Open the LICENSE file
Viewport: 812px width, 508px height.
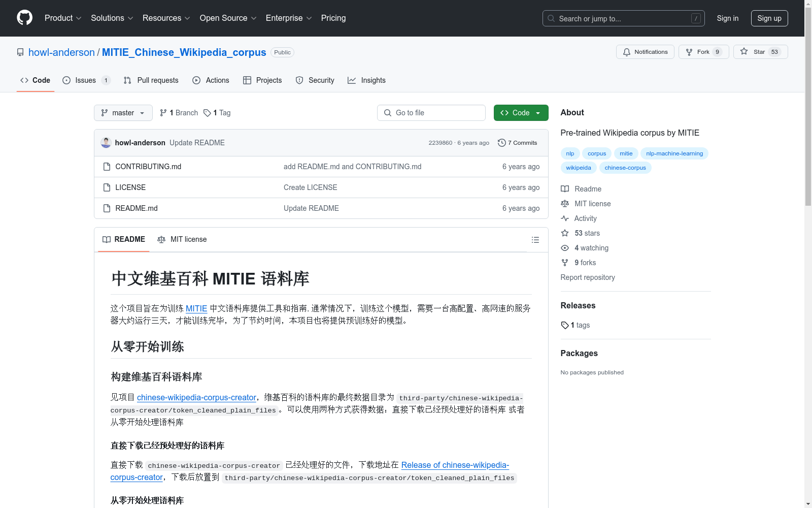pos(130,187)
